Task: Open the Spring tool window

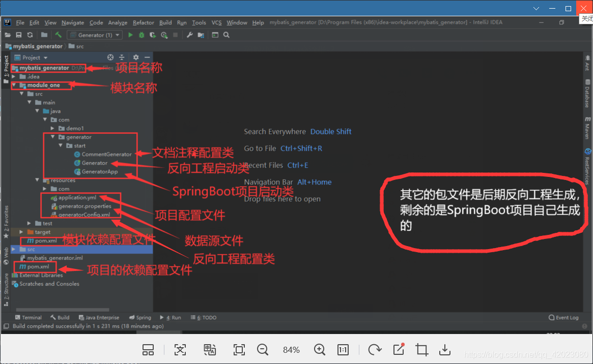Action: pyautogui.click(x=140, y=318)
